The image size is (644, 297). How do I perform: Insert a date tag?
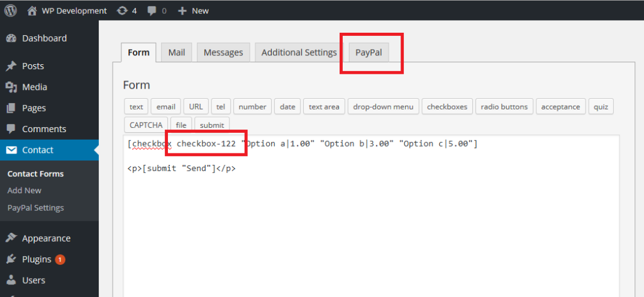point(287,107)
